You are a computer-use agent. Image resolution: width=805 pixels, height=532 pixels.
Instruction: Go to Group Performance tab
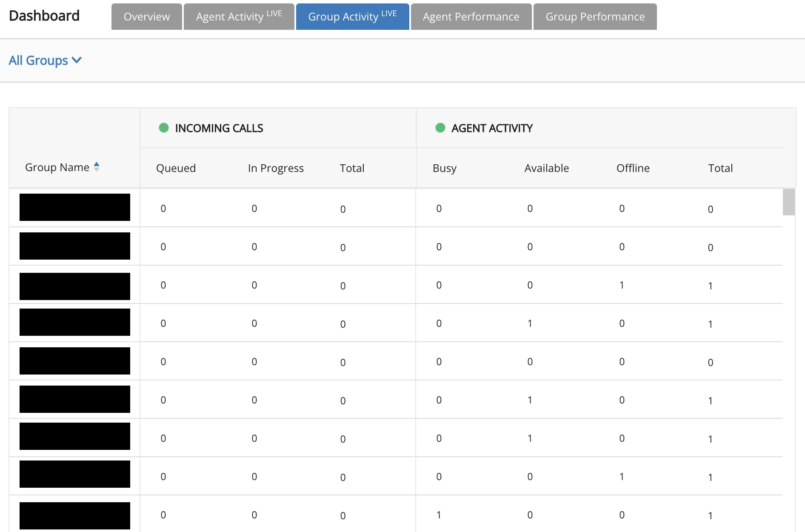pyautogui.click(x=595, y=17)
